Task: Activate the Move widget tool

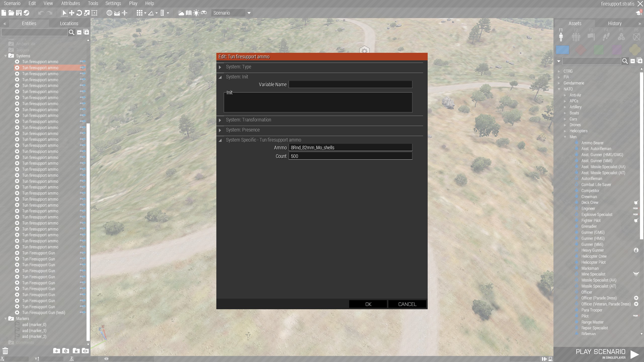Action: (72, 13)
